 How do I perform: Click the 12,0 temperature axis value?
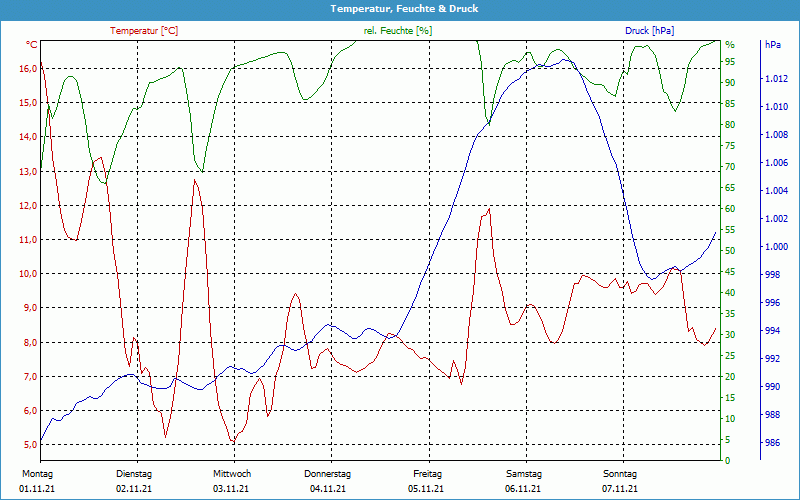[x=28, y=206]
